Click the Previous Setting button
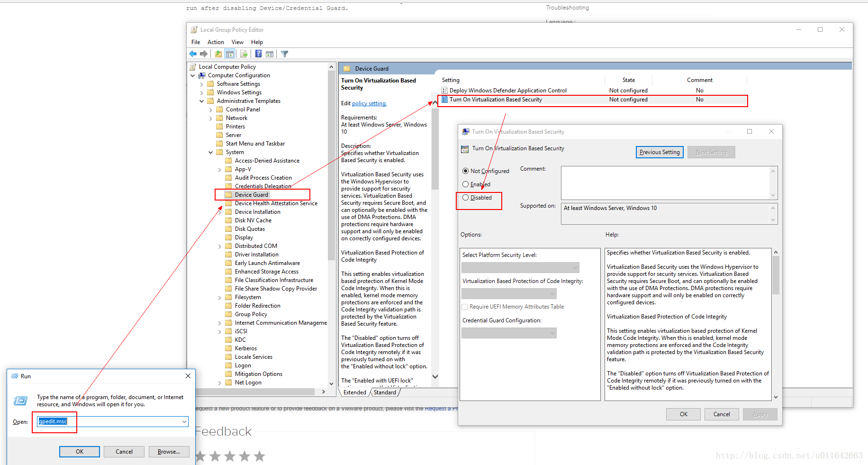 [x=660, y=152]
